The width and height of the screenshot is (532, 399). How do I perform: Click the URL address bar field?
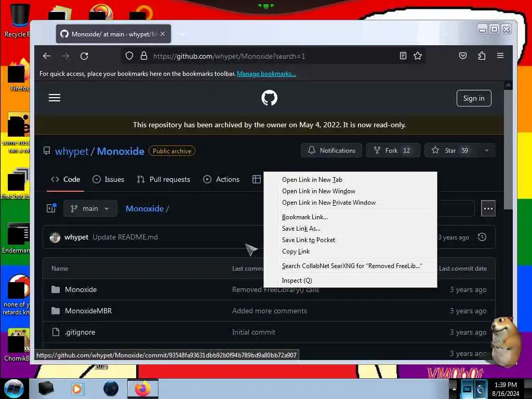point(273,56)
